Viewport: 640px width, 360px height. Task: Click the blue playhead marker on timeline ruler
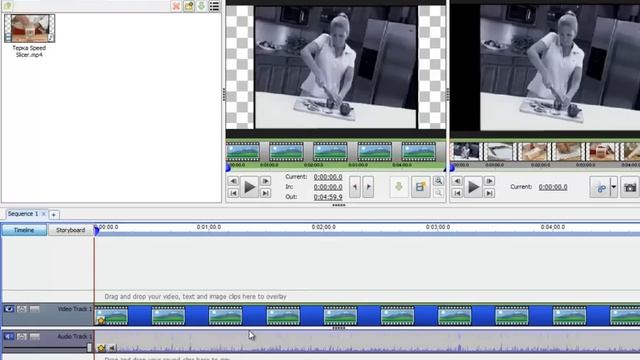point(97,231)
